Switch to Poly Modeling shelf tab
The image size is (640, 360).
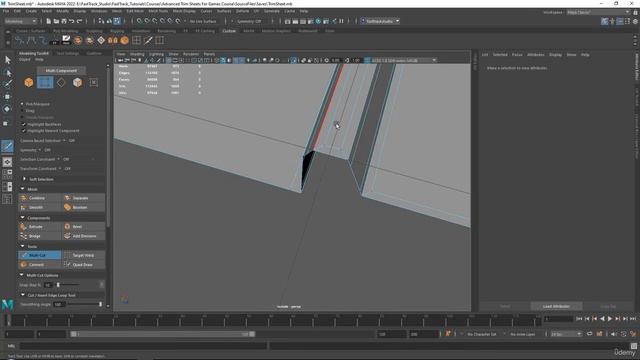(x=65, y=31)
